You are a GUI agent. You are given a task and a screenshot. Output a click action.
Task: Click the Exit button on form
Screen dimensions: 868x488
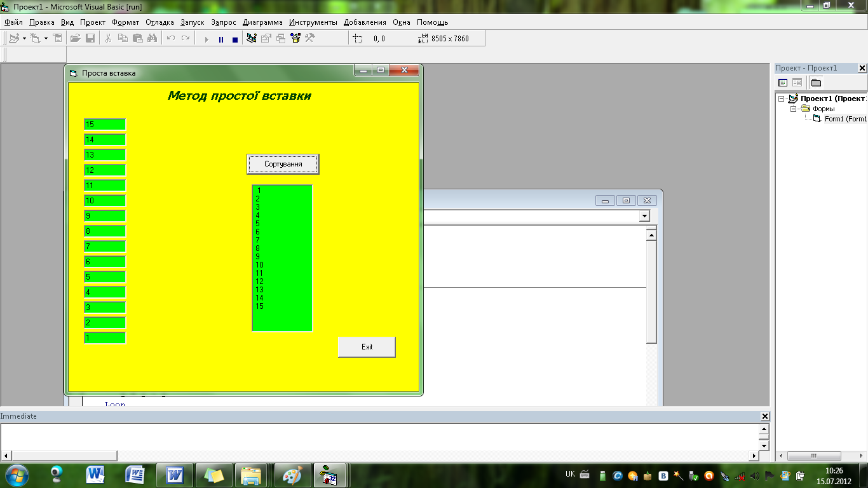[367, 347]
